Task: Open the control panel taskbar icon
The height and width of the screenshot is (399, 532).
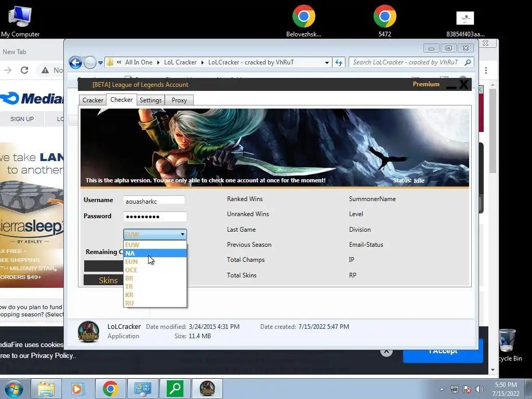Action: coord(142,389)
